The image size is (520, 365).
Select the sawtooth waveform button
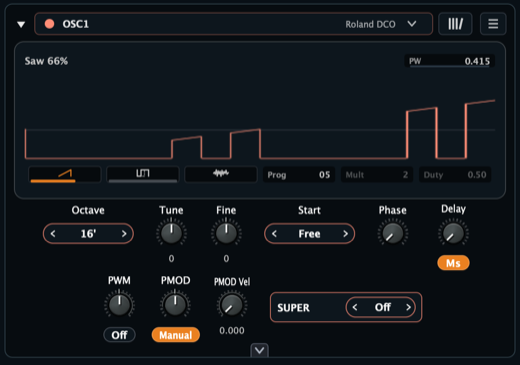pos(65,174)
